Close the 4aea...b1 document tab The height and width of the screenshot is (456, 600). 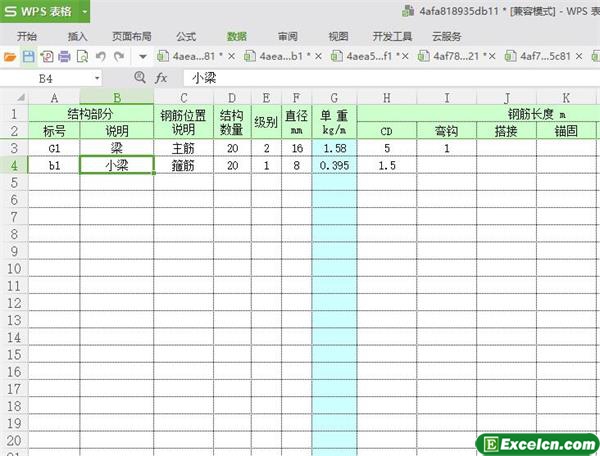pyautogui.click(x=318, y=57)
